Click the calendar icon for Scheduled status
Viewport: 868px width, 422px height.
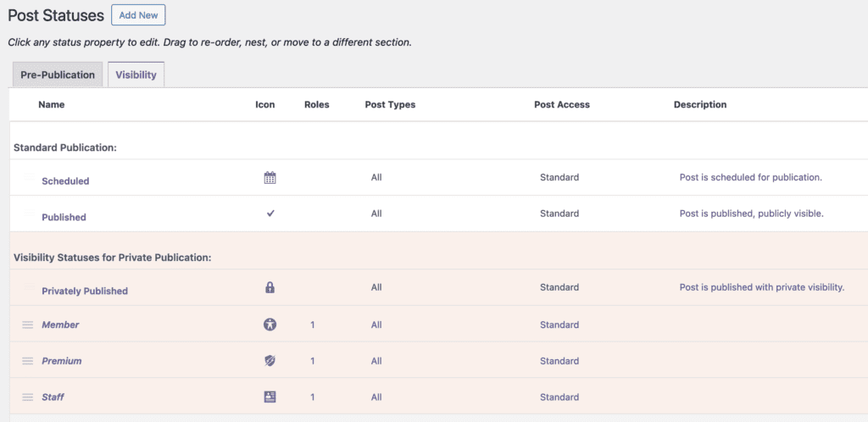pos(270,178)
